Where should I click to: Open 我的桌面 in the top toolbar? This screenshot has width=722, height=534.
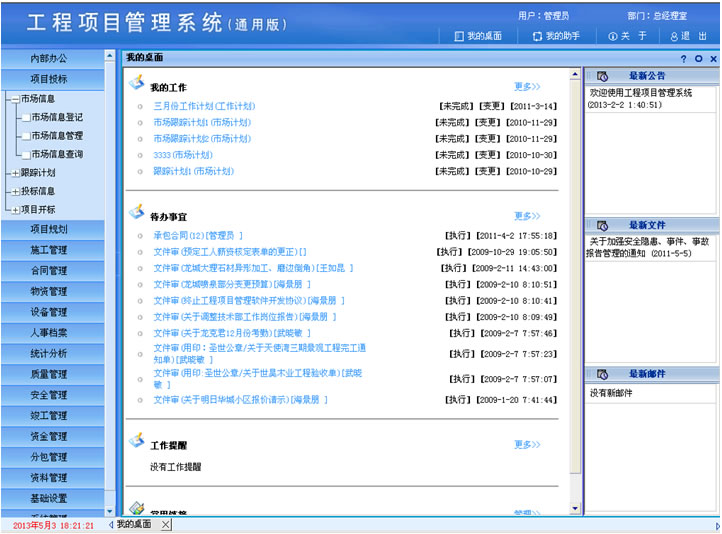click(477, 36)
